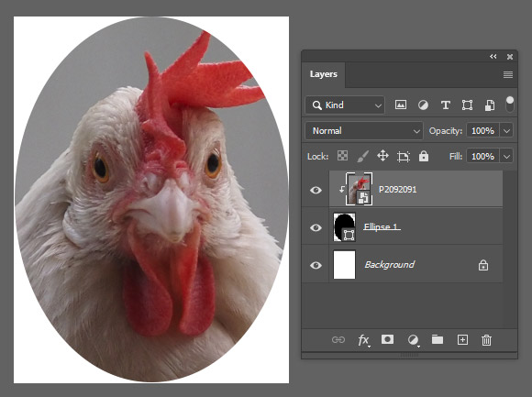Open the Kind filter type dropdown

(345, 105)
